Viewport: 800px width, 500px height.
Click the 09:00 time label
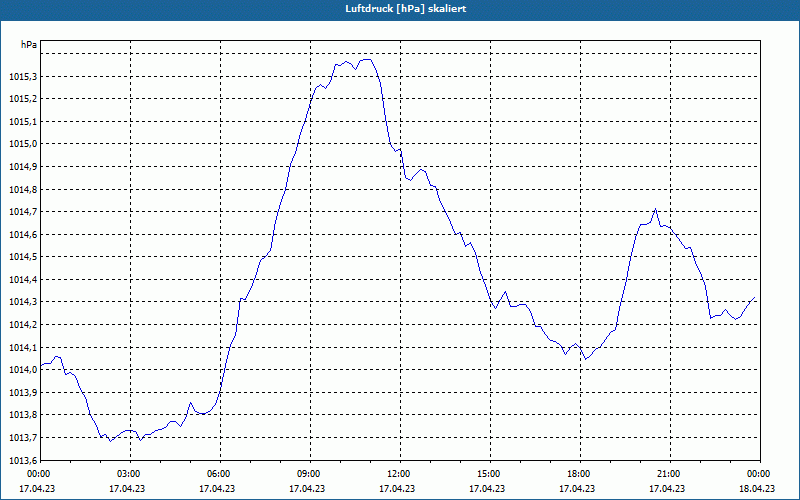point(308,474)
